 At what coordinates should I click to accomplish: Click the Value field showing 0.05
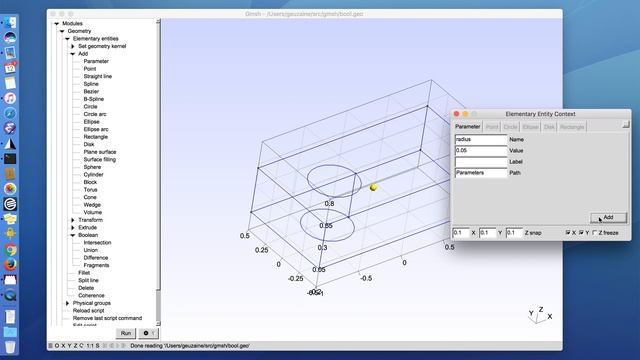tap(480, 150)
